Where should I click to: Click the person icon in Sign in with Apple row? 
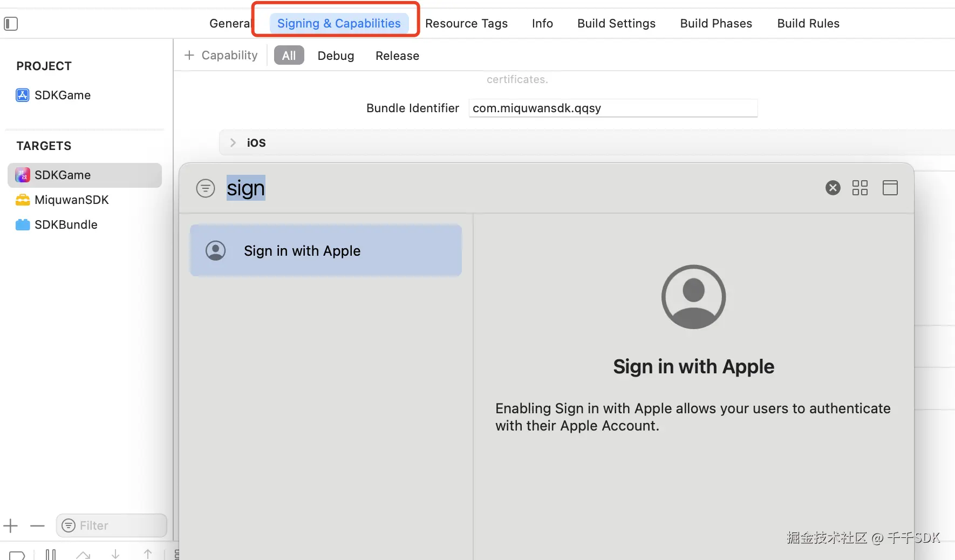click(x=216, y=251)
